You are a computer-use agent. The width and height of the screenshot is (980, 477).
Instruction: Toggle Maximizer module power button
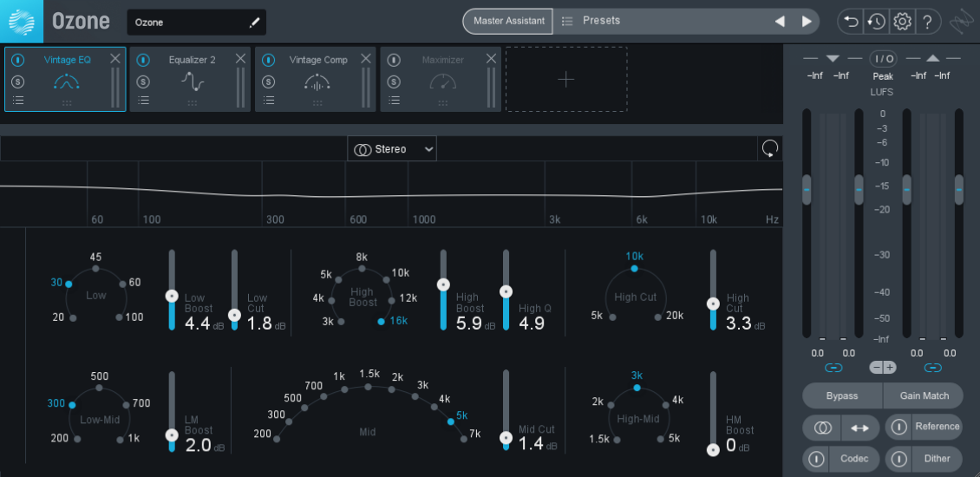(393, 60)
